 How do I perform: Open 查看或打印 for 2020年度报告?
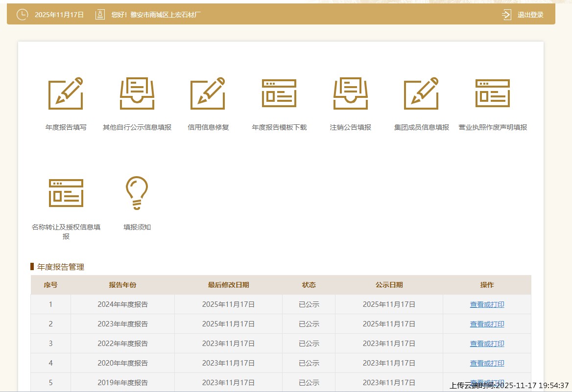487,363
